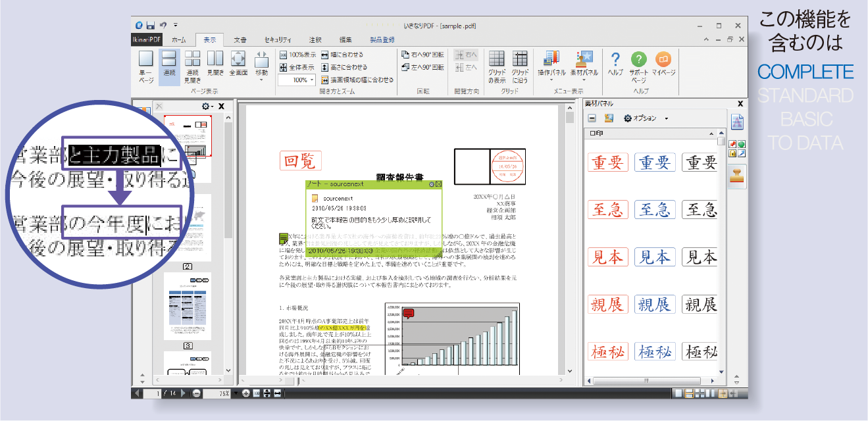Close the sourcenext note popup
Screen dimensions: 868x421
pyautogui.click(x=439, y=184)
